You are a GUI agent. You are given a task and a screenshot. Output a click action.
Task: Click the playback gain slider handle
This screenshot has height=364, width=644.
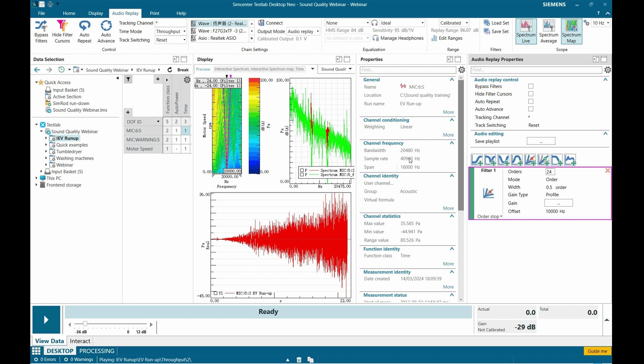[x=85, y=324]
